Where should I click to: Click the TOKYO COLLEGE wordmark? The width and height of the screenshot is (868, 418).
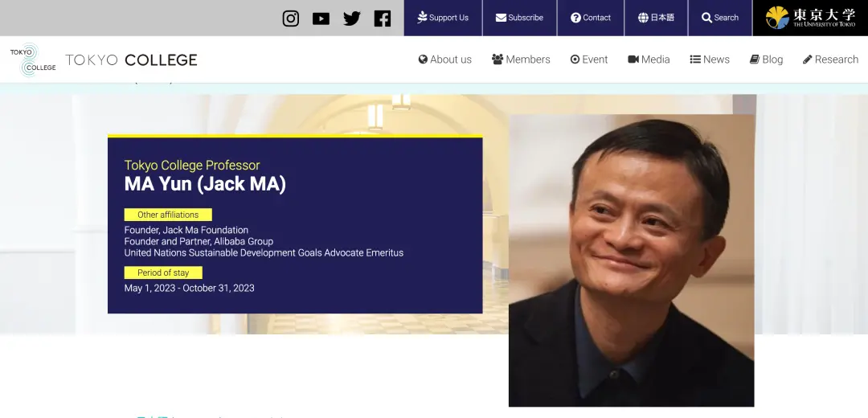131,59
